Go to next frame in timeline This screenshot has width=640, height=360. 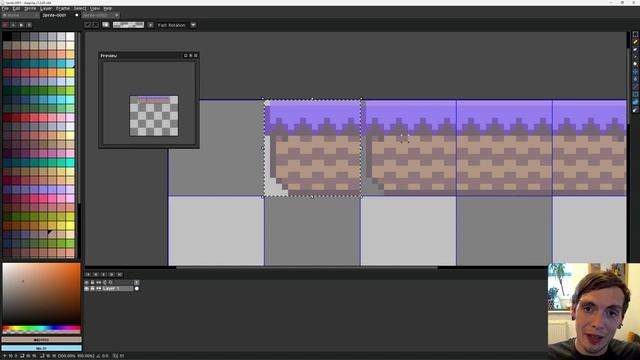(x=111, y=275)
